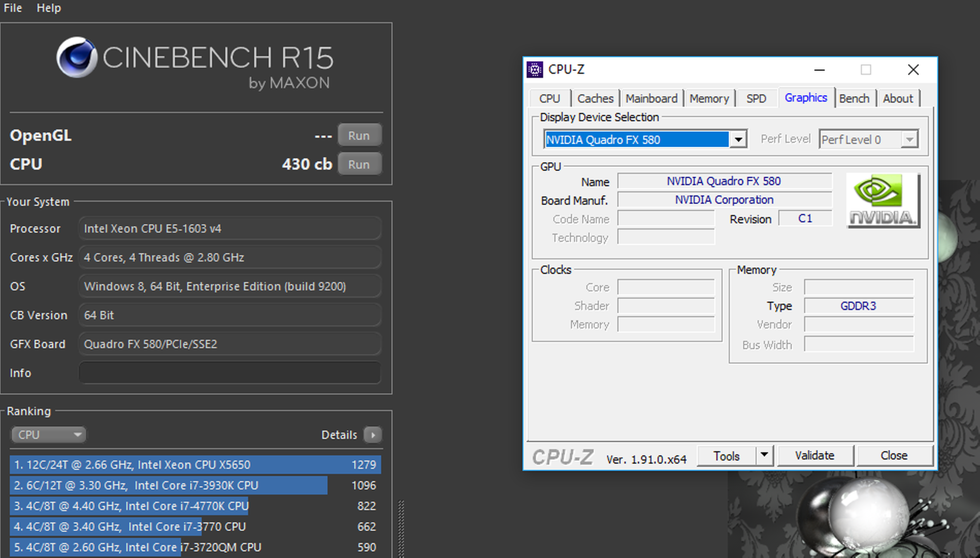The height and width of the screenshot is (558, 980).
Task: Open the File menu
Action: pos(13,8)
